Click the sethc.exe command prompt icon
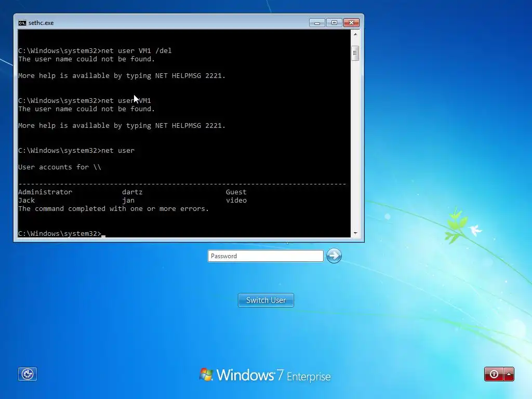This screenshot has height=399, width=532. (x=22, y=23)
